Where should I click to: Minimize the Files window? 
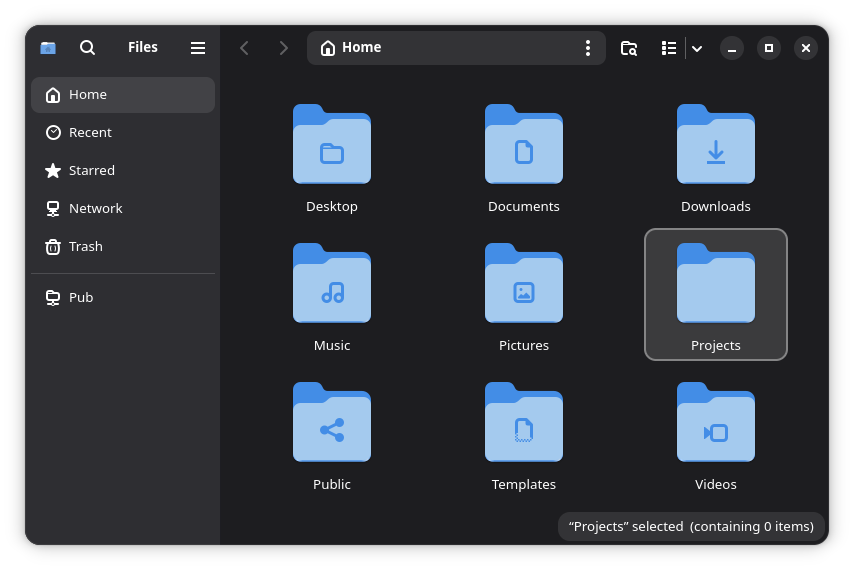click(732, 48)
